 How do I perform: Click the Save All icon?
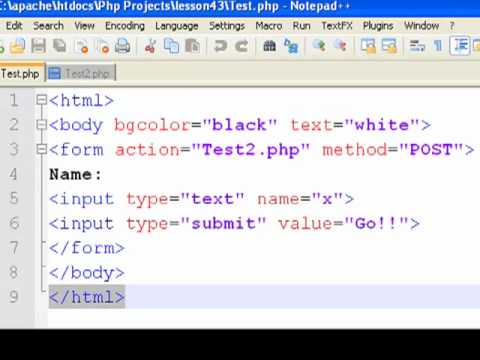60,46
